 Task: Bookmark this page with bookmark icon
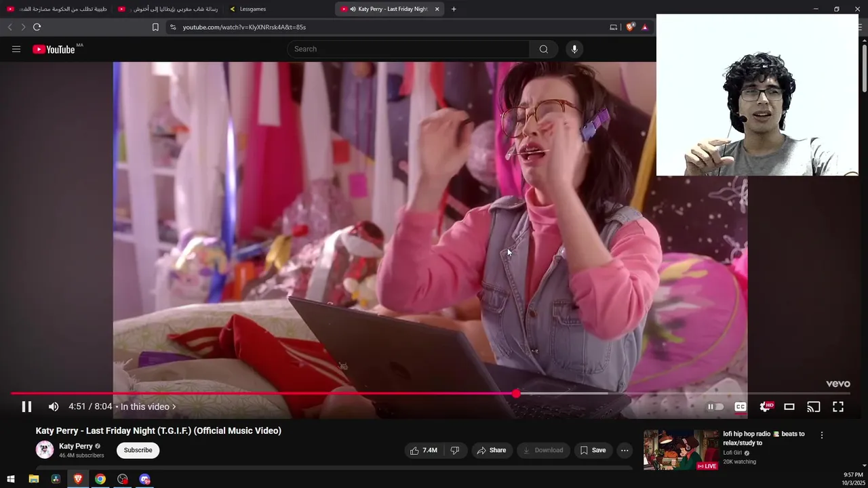point(155,27)
